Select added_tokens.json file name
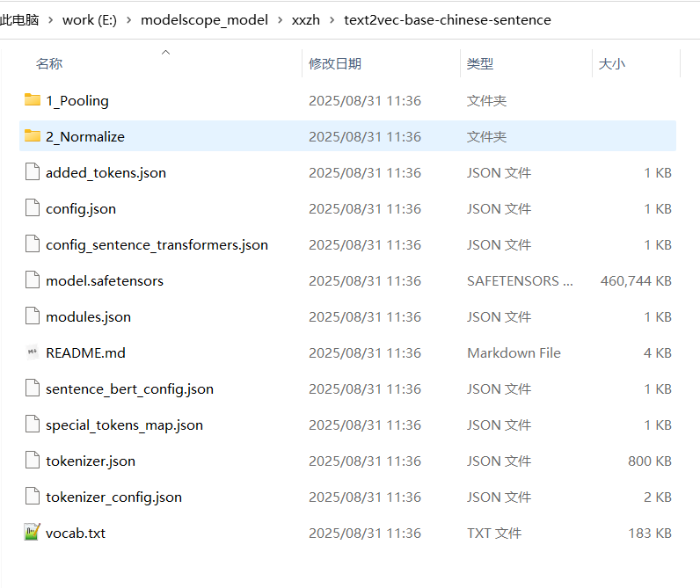 click(106, 172)
